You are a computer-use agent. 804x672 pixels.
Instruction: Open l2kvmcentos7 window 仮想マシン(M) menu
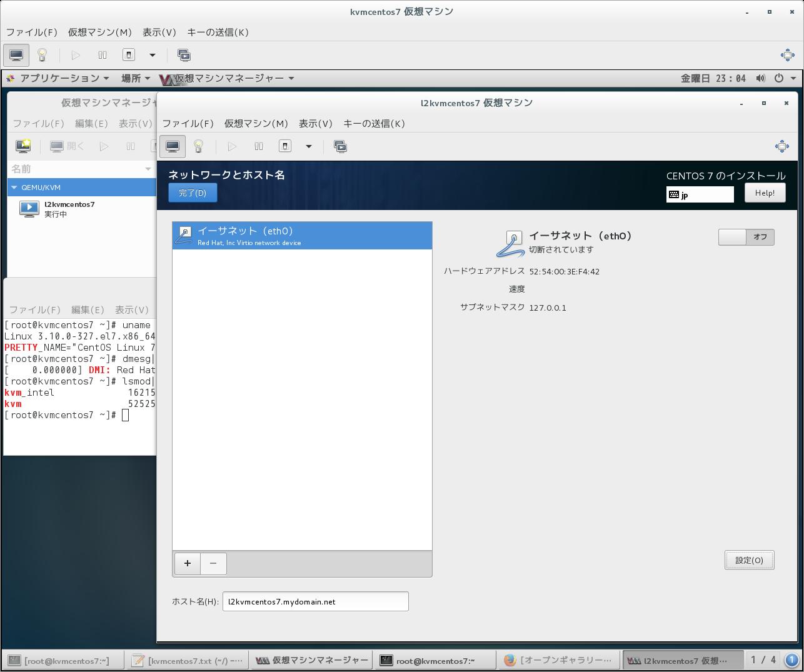coord(256,123)
